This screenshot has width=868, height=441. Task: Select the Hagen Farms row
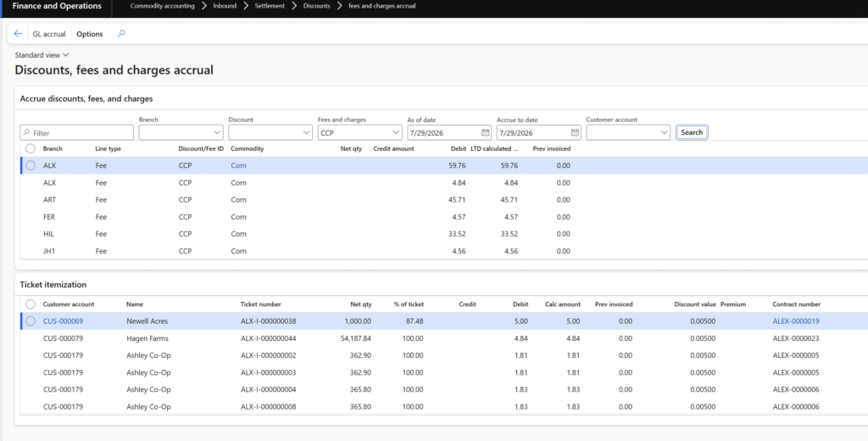(442, 338)
